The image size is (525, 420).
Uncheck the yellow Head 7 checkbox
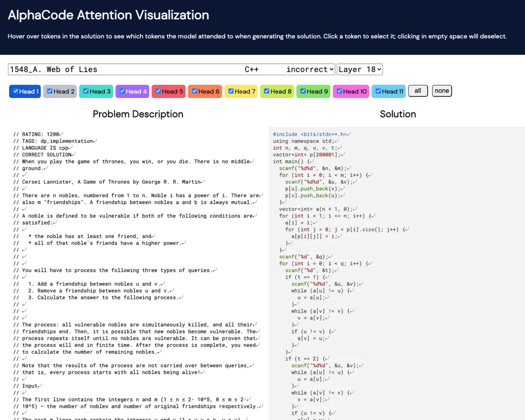pos(231,91)
